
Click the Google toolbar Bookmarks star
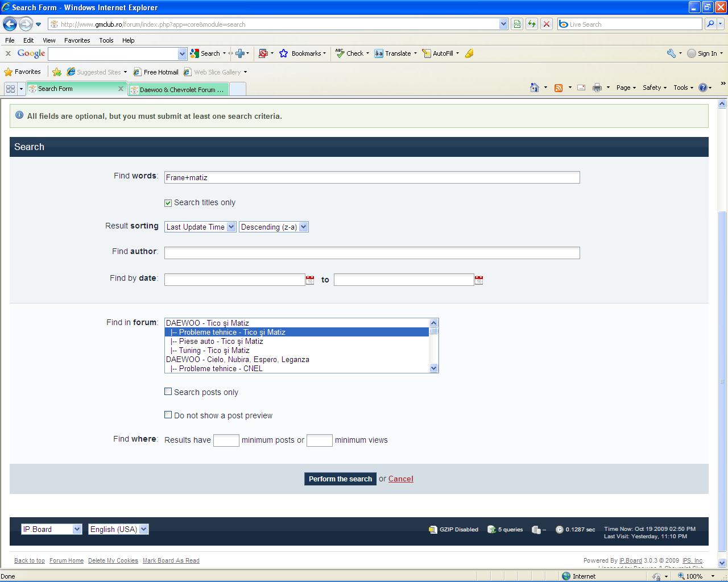tap(284, 53)
